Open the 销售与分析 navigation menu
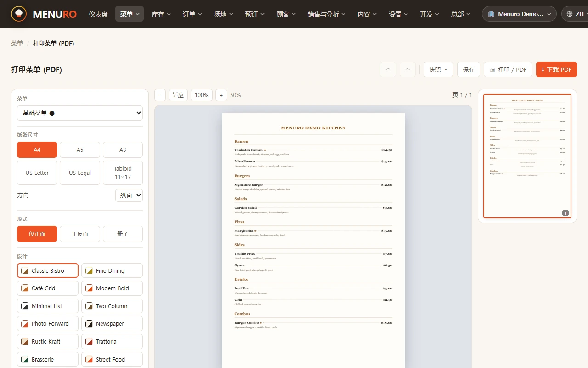Viewport: 588px width, 368px height. [327, 14]
